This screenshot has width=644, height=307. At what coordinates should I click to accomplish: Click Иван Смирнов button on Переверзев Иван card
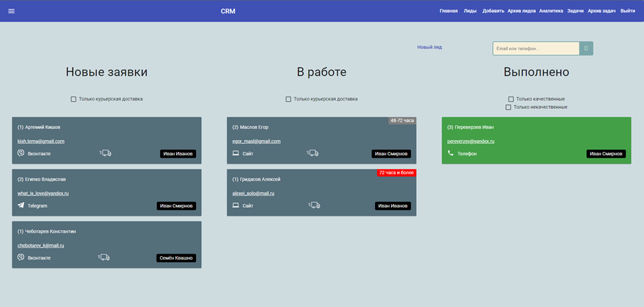[606, 154]
